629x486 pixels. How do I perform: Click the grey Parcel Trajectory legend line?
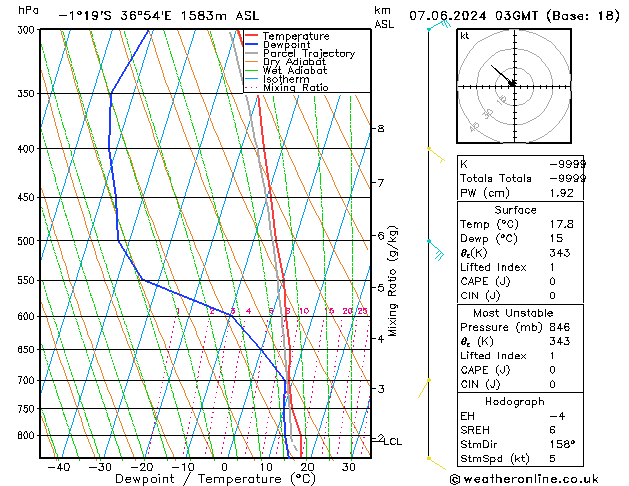point(251,53)
